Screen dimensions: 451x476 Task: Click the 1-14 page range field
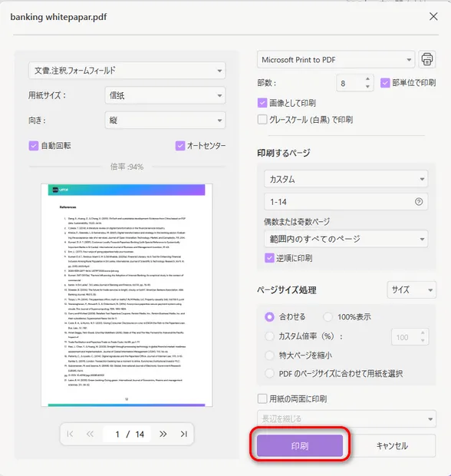coord(346,202)
